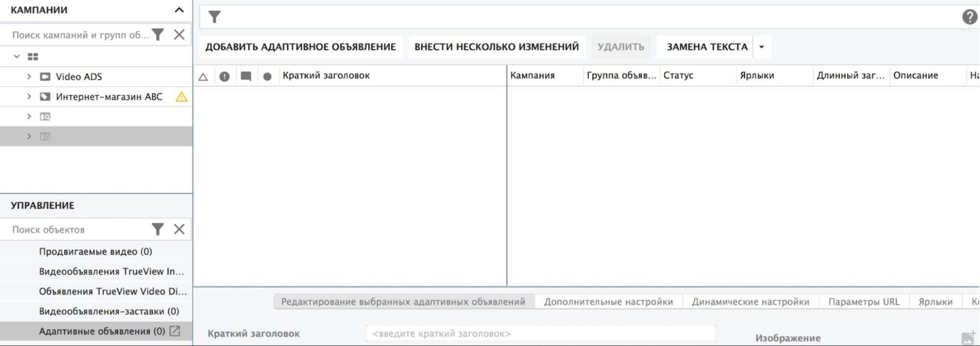Clear the object search with X icon

click(x=179, y=229)
